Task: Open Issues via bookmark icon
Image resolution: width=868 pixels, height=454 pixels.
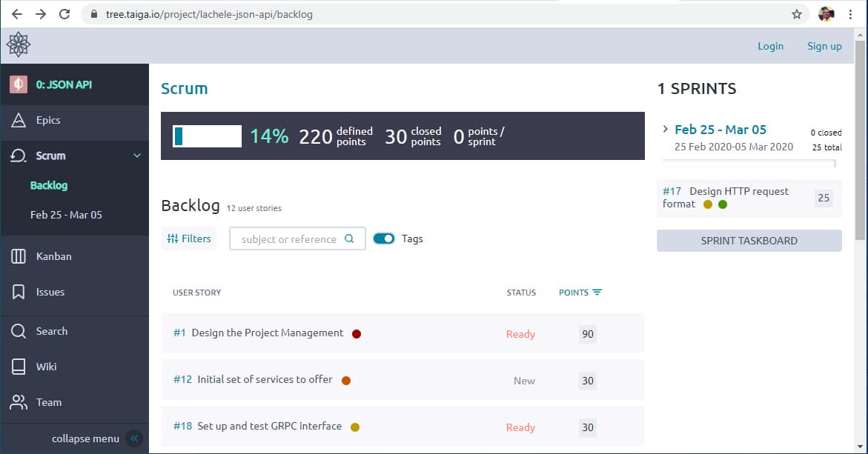Action: tap(19, 292)
